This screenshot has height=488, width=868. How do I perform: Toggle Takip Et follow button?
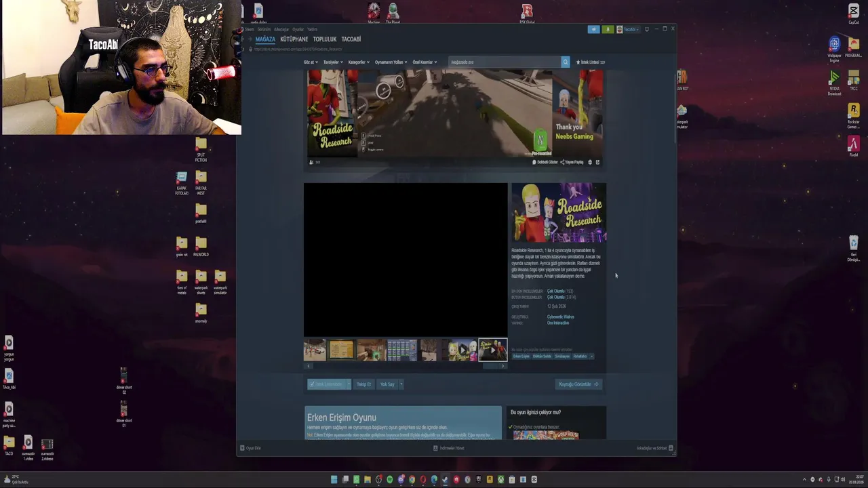tap(364, 384)
